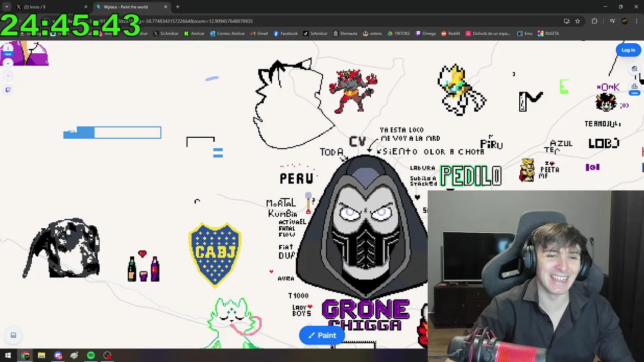Open the Reddit bookmark

[451, 34]
